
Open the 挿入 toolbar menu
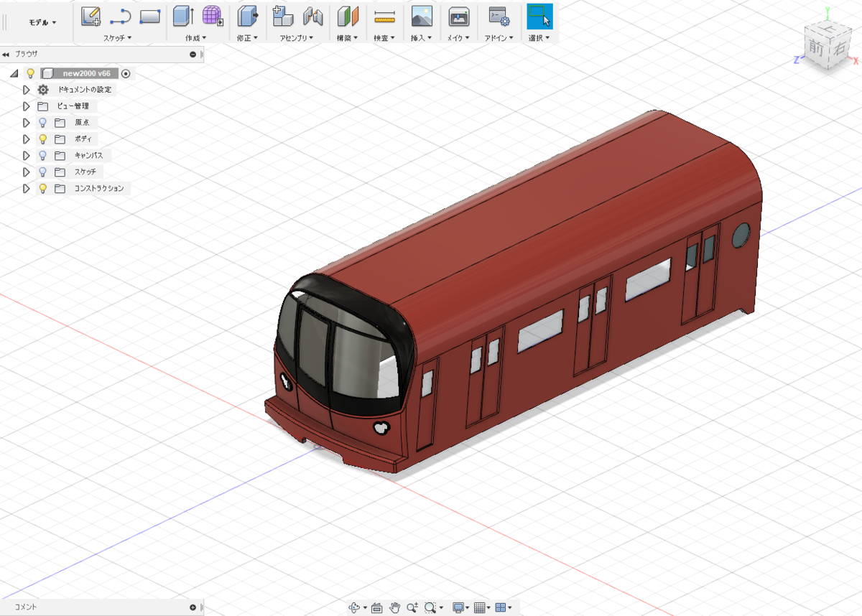[x=422, y=37]
